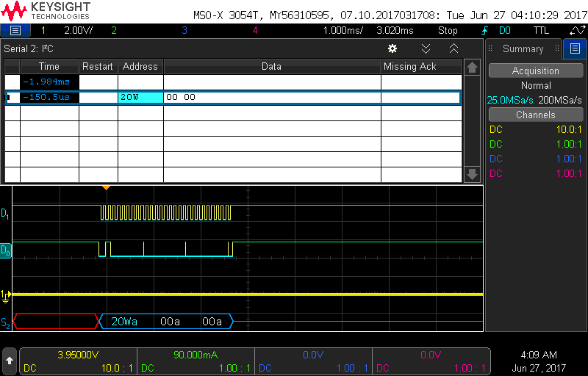Toggle channel 4 in the top bar
The width and height of the screenshot is (588, 376).
255,30
